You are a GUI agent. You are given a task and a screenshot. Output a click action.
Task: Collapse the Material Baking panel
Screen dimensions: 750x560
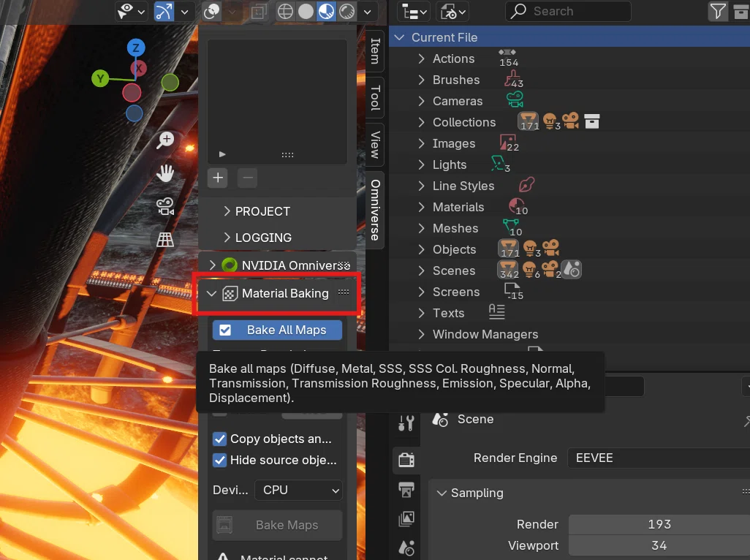(x=211, y=293)
